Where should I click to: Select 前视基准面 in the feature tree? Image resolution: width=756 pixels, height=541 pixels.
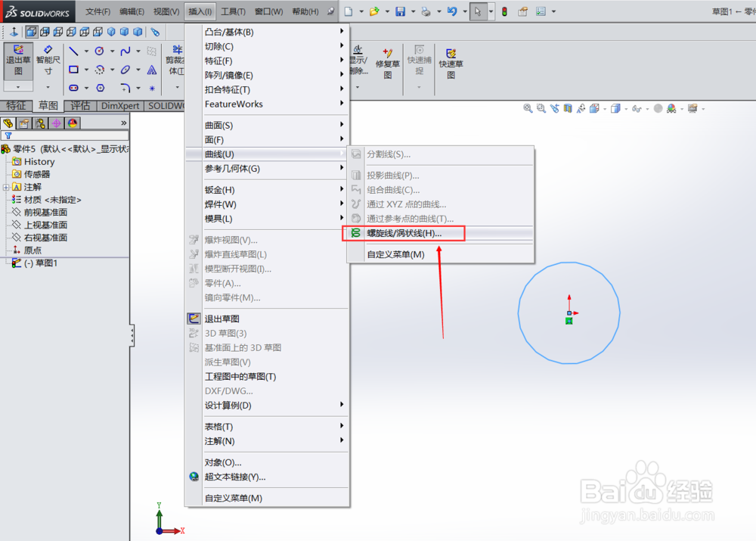(46, 213)
